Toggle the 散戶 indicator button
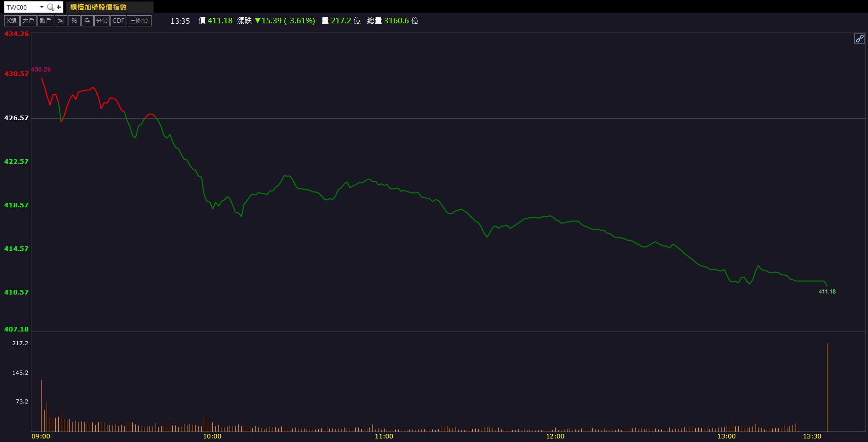The height and width of the screenshot is (442, 868). click(x=46, y=21)
